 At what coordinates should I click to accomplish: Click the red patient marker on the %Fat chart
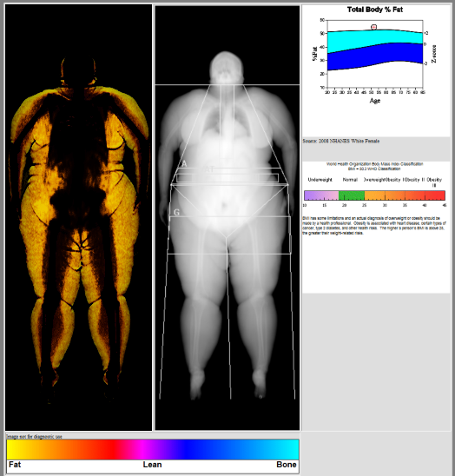374,27
